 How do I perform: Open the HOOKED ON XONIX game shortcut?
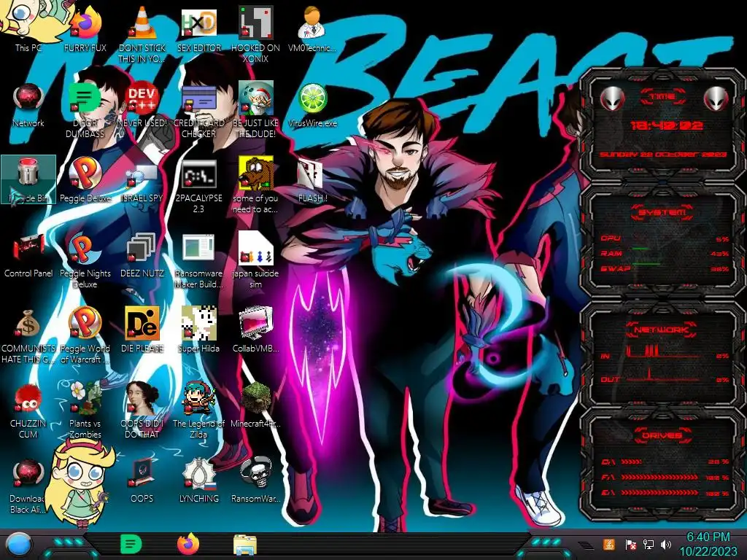[256, 34]
